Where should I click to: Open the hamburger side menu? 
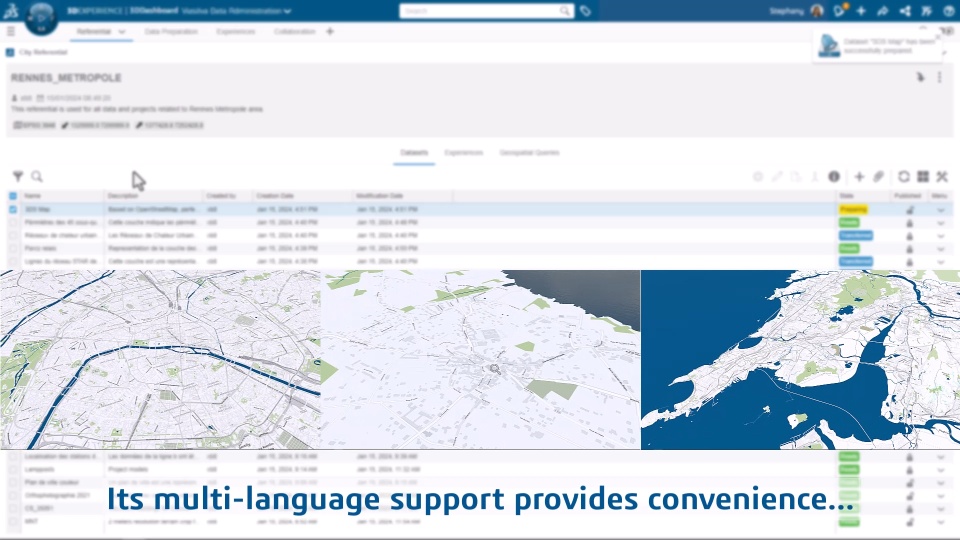10,31
